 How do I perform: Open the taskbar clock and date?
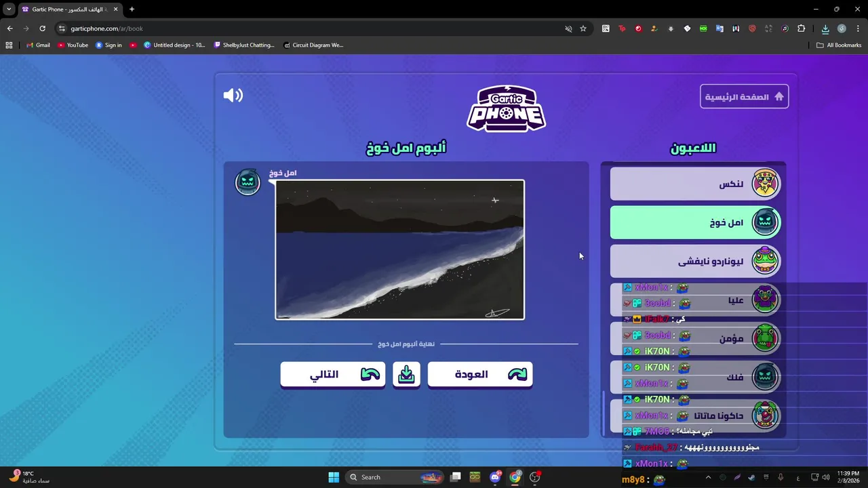pos(848,477)
